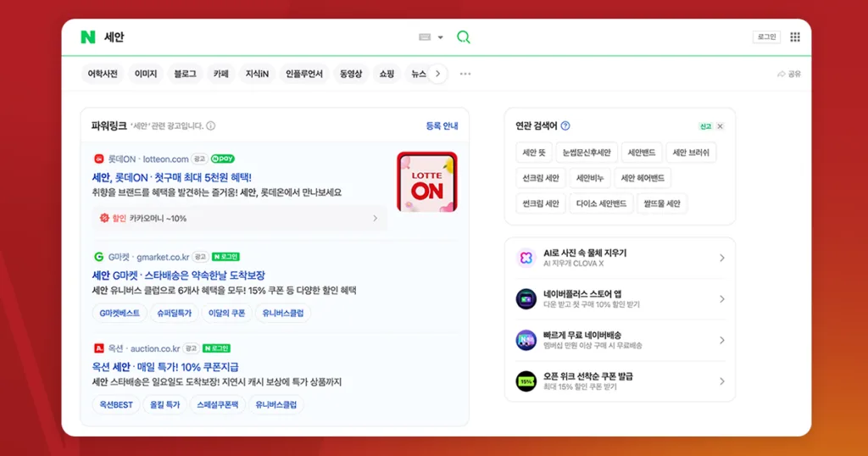868x456 pixels.
Task: Click the 유니버스클럽 chip under G마켓
Action: (x=283, y=314)
